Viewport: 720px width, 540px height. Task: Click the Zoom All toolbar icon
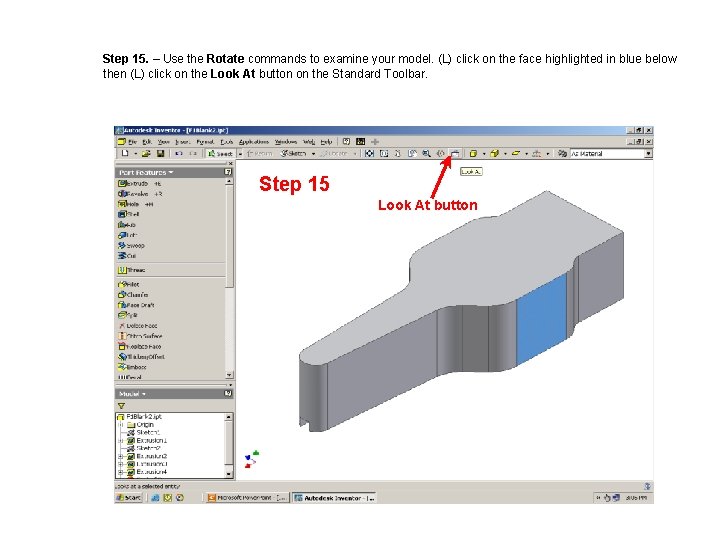[x=369, y=154]
